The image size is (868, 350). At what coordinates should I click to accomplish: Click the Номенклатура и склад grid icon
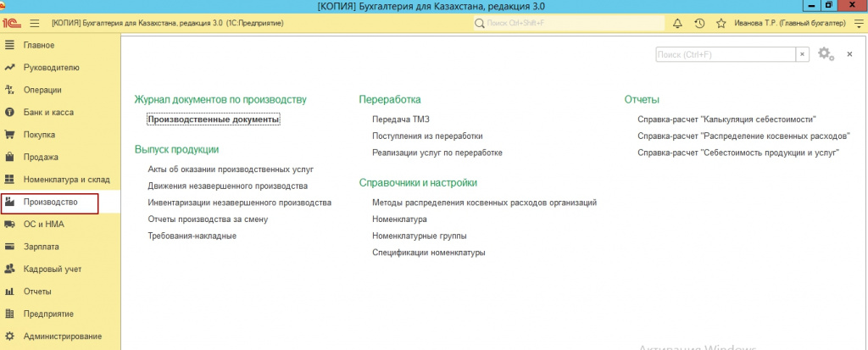coord(9,180)
